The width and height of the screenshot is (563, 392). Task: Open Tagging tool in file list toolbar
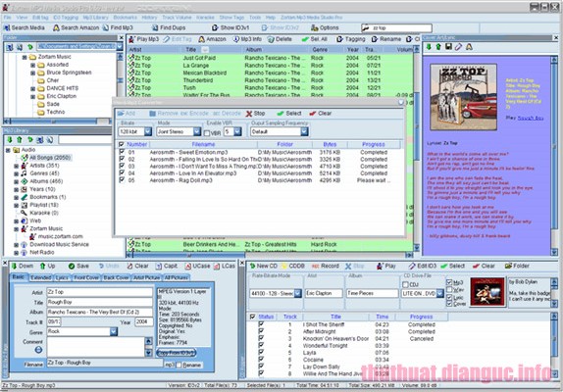[351, 39]
